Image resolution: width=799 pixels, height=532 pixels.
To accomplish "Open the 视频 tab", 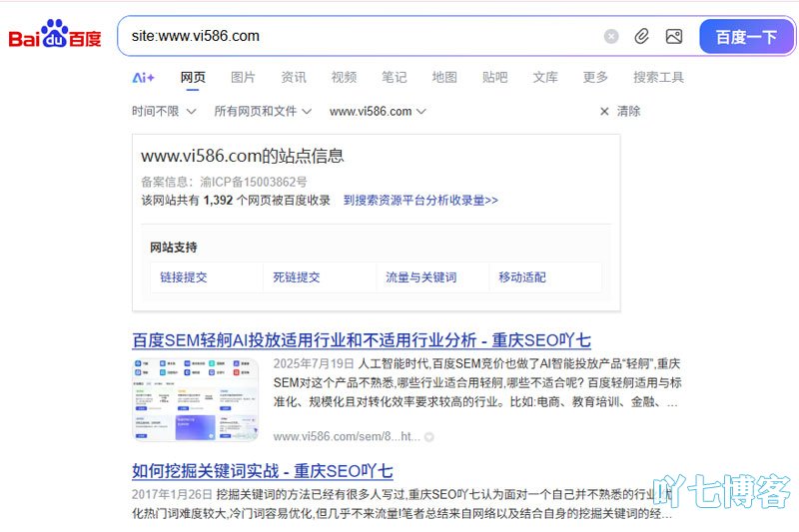I will (344, 78).
